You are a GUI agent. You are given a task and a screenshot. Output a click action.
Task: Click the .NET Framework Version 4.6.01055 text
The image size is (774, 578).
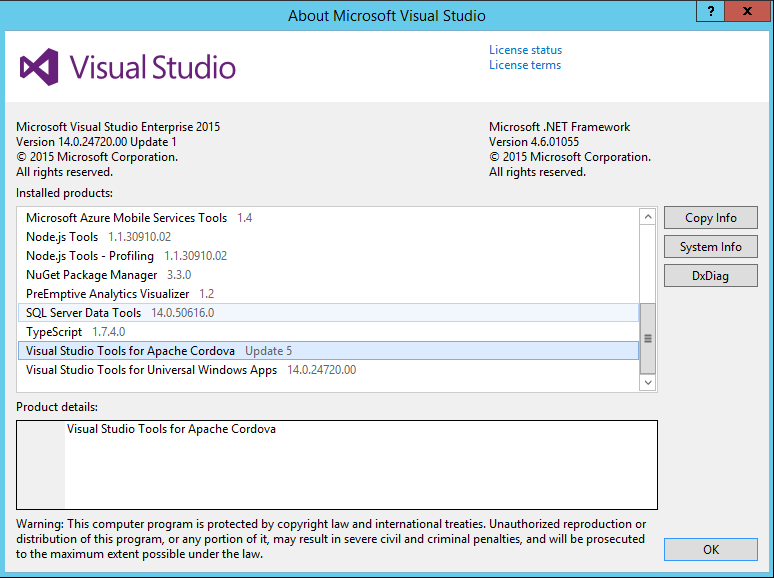click(x=534, y=142)
